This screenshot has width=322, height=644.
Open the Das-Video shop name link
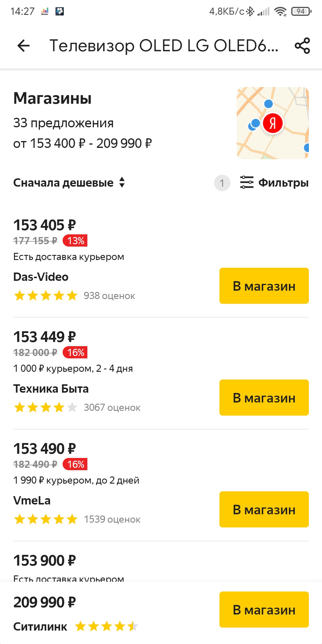(41, 277)
